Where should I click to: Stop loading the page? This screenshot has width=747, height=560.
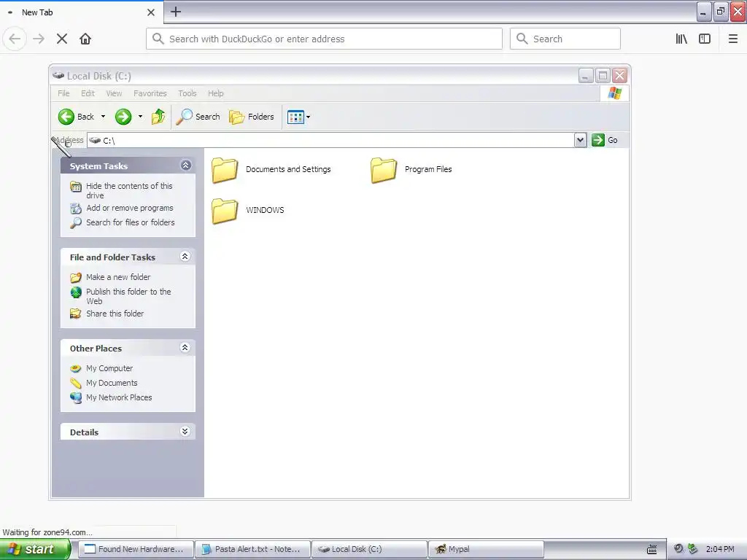point(62,39)
